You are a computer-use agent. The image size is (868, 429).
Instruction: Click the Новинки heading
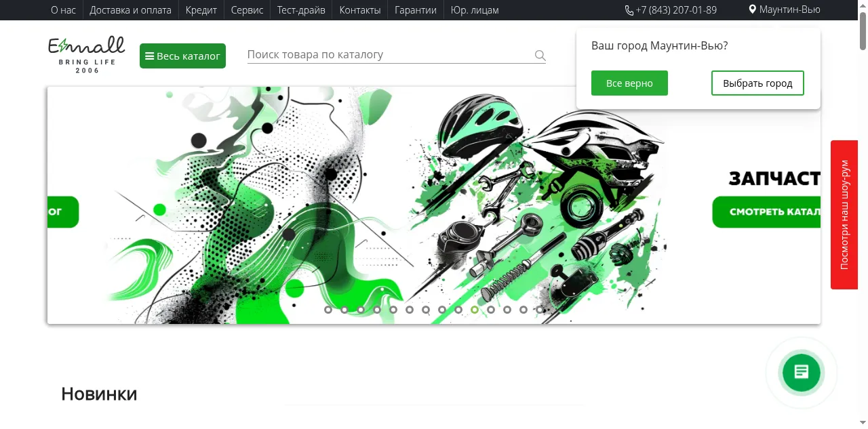point(99,394)
